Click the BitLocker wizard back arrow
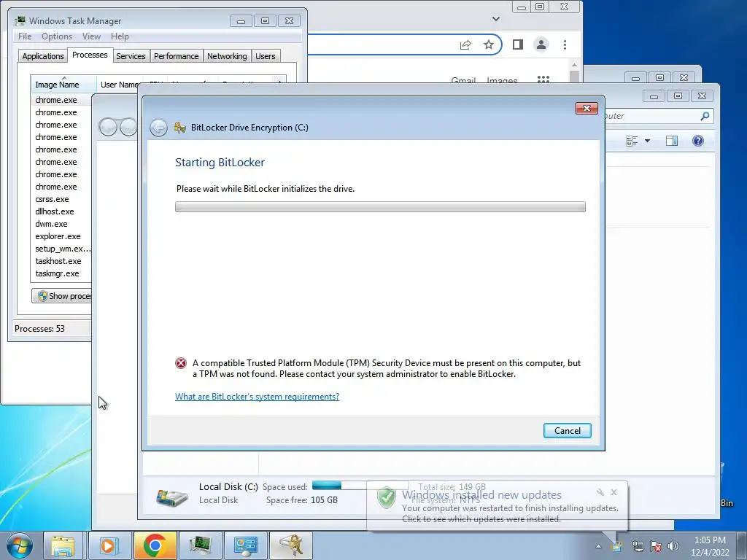747x560 pixels. (158, 128)
